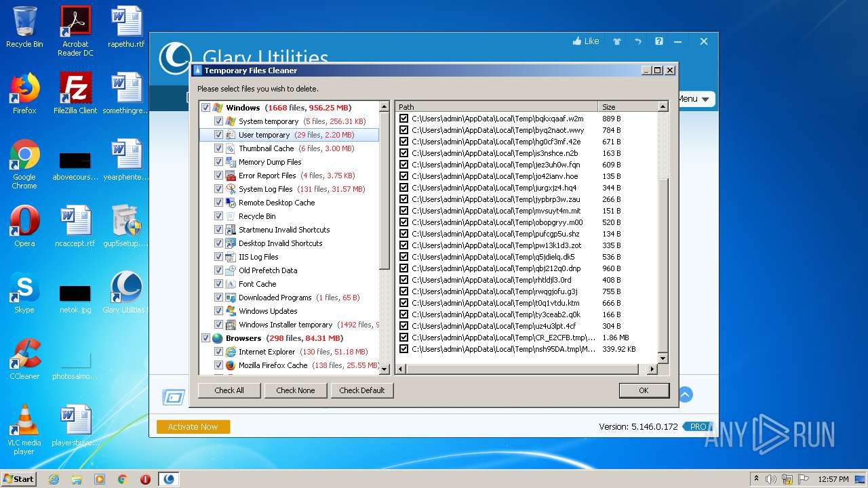Click the Remote Desktop Cache icon
This screenshot has width=868, height=488.
(x=231, y=203)
